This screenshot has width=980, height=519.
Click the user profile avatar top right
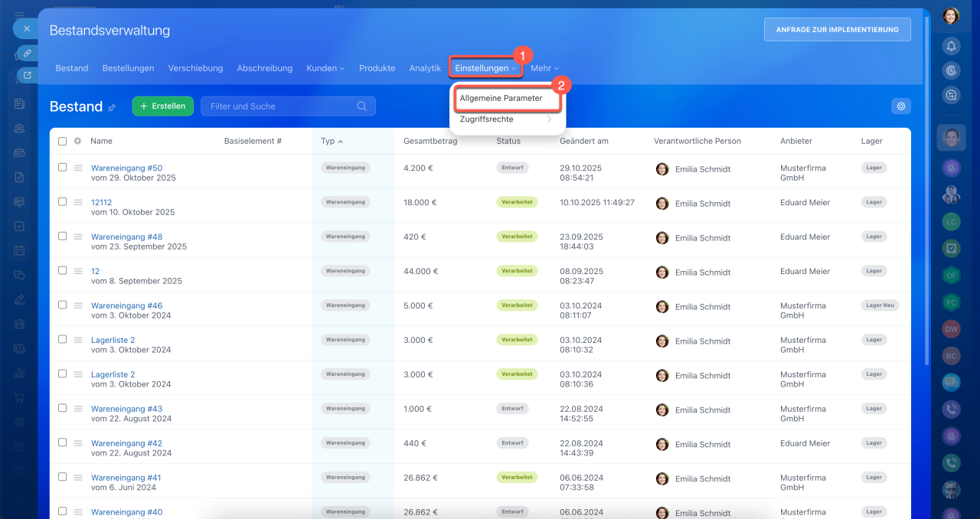pyautogui.click(x=951, y=16)
